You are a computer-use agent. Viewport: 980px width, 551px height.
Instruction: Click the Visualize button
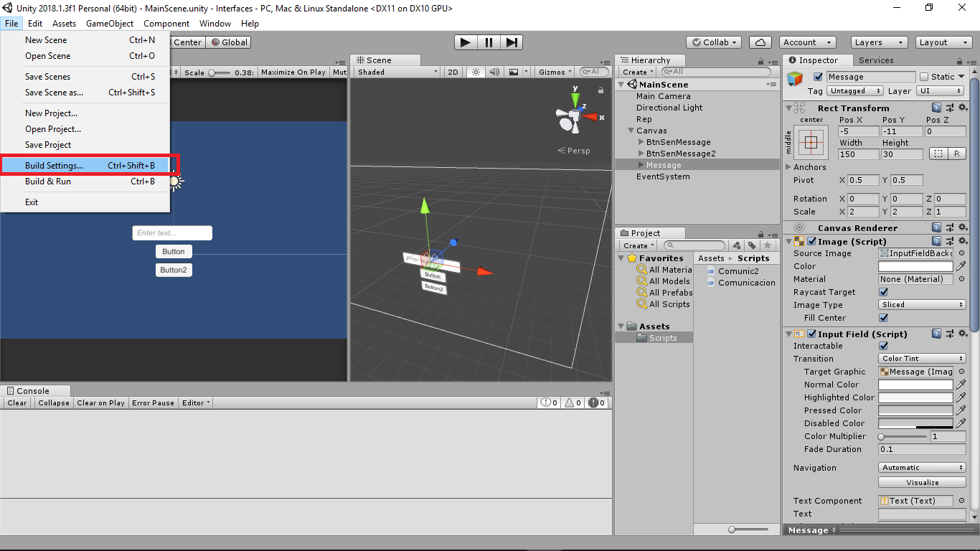point(922,483)
